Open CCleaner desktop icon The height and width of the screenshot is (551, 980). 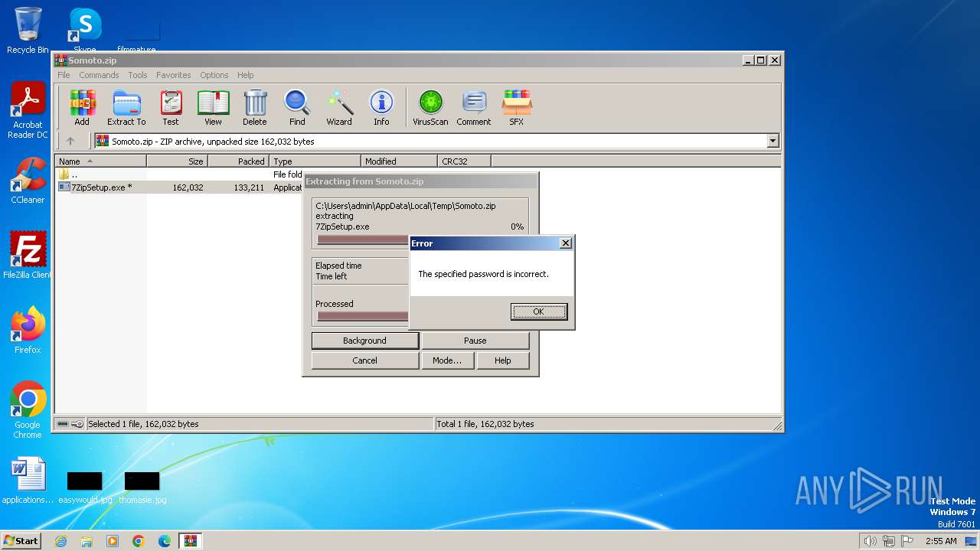point(28,181)
